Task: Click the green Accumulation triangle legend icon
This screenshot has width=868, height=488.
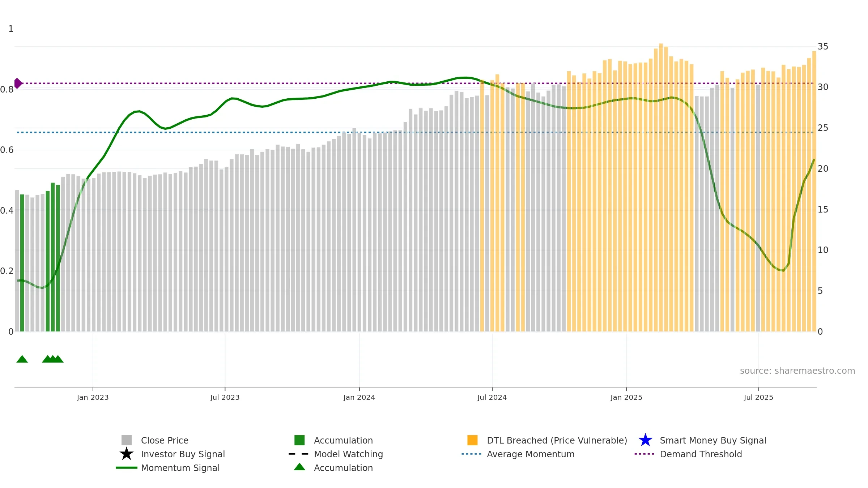Action: pyautogui.click(x=299, y=467)
